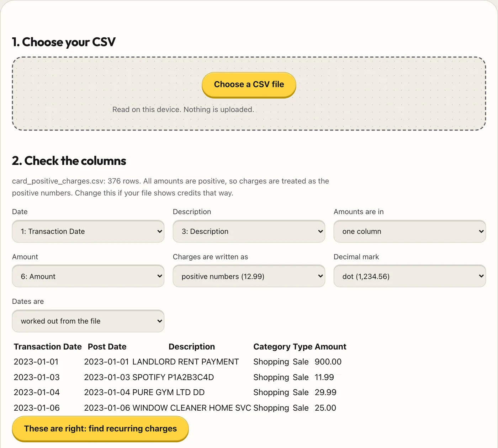Viewport: 498px width, 448px height.
Task: Open the Description column dropdown
Action: click(x=249, y=231)
